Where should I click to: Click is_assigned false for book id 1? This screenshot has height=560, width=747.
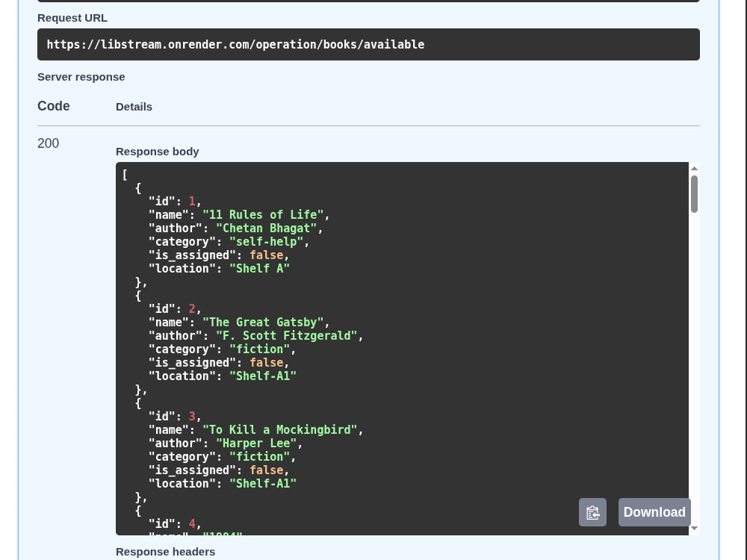(x=267, y=255)
